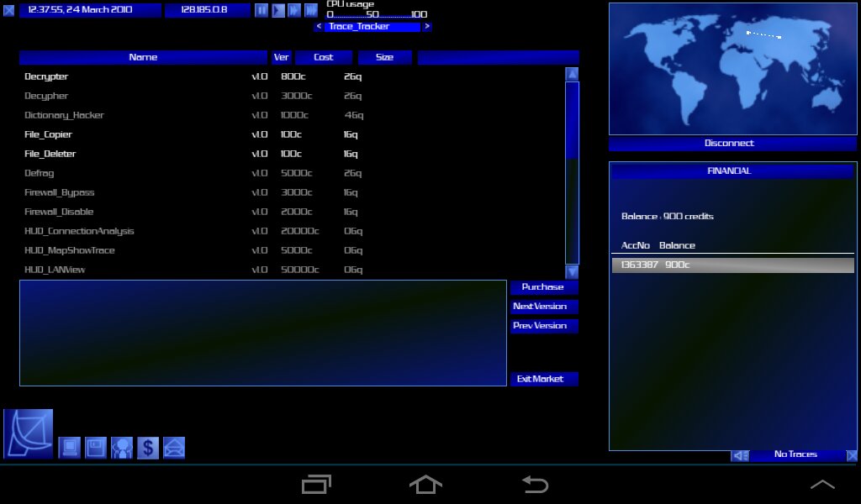Open the agent status person icon
This screenshot has width=861, height=504.
tap(122, 448)
